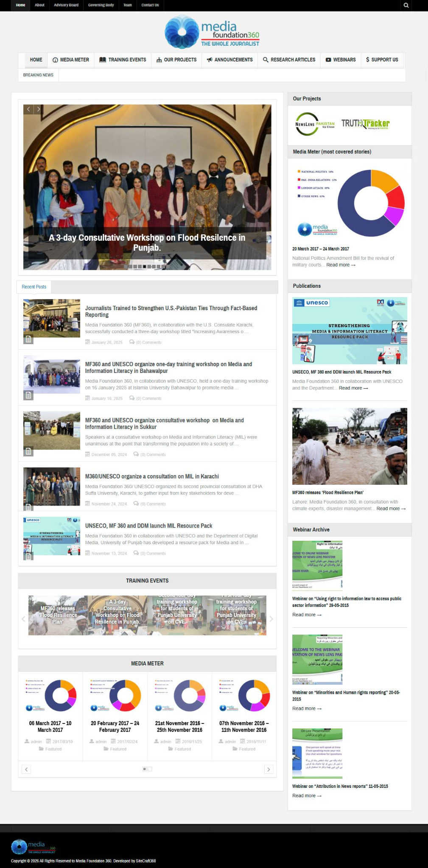428x868 pixels.
Task: Click Featured folder icon under 06 March 2017
Action: [x=41, y=749]
